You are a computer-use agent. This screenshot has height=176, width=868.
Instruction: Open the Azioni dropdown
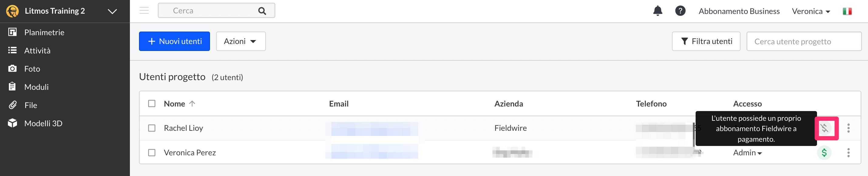[x=241, y=41]
